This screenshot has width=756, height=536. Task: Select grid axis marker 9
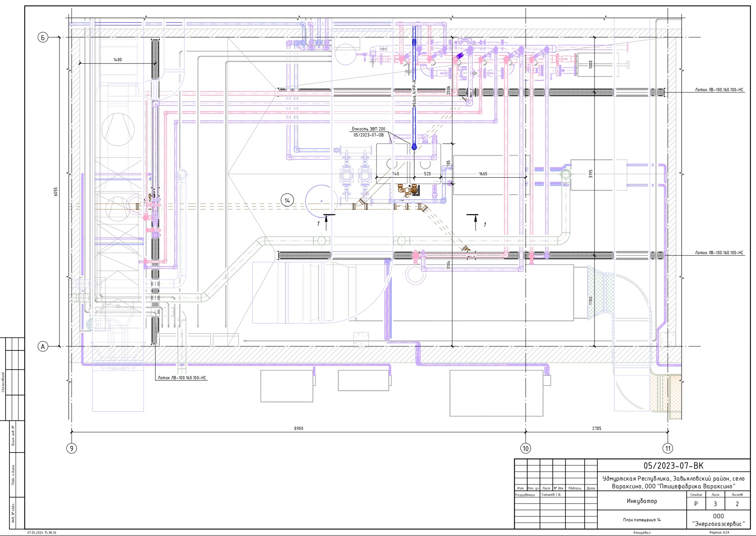tap(71, 448)
